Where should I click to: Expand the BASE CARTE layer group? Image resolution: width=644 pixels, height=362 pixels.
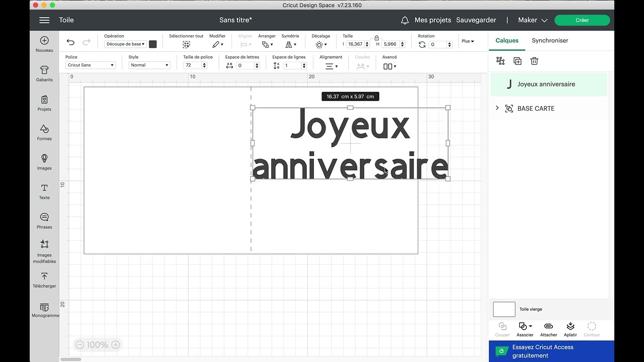497,108
